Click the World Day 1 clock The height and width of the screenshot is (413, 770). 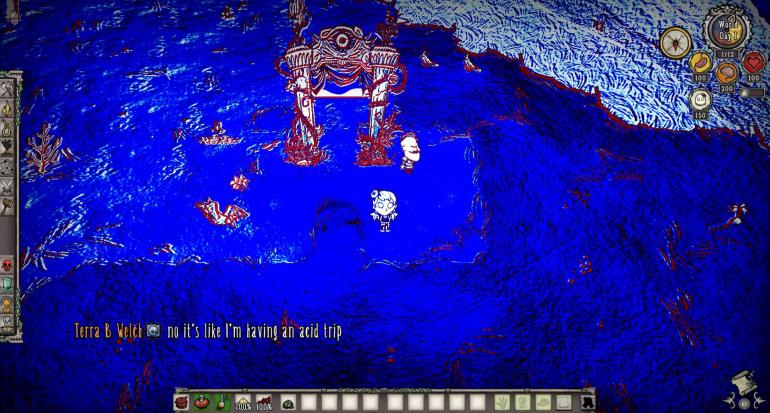tap(727, 30)
